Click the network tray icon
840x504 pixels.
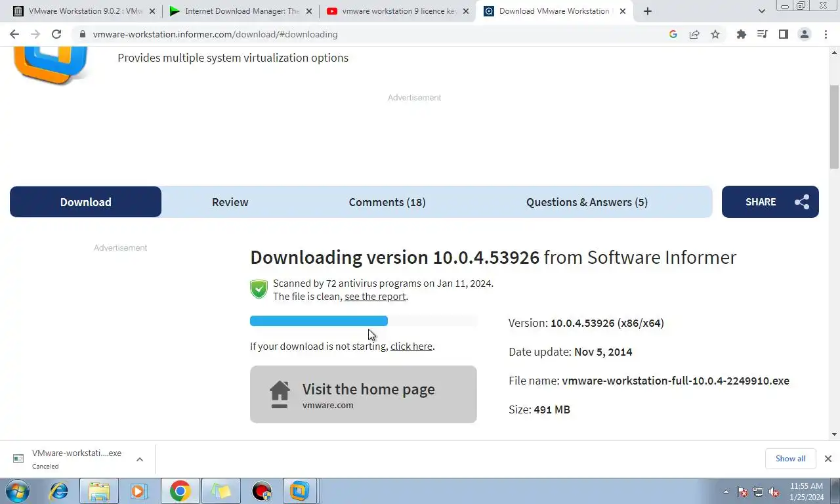click(758, 492)
